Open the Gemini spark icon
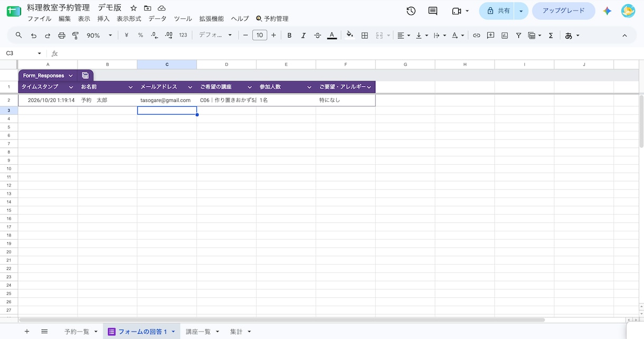The height and width of the screenshot is (339, 644). (607, 11)
